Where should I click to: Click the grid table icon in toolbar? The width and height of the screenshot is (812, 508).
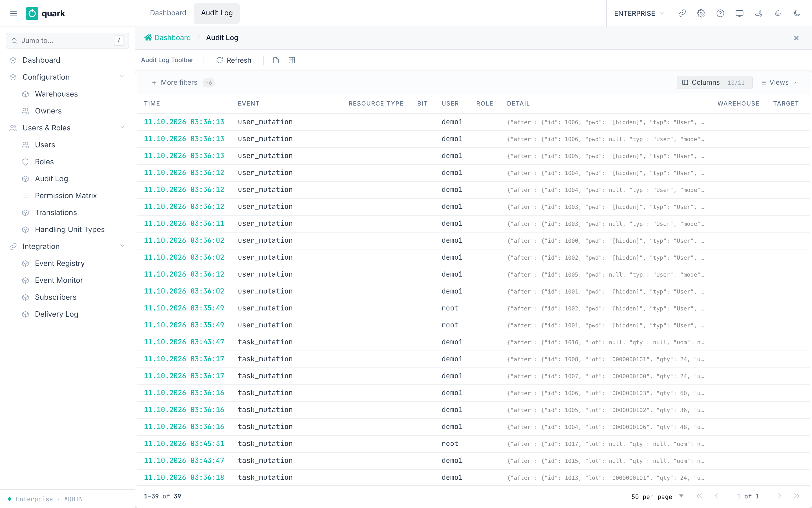click(x=292, y=60)
